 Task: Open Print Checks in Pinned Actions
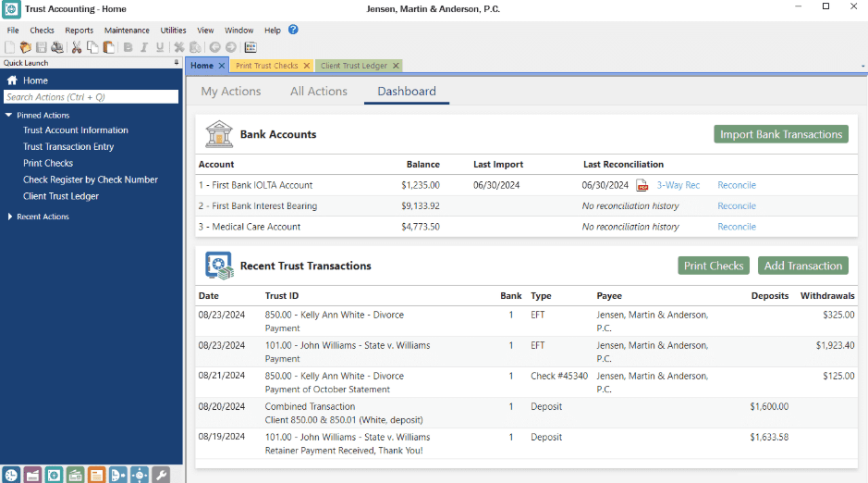(48, 164)
